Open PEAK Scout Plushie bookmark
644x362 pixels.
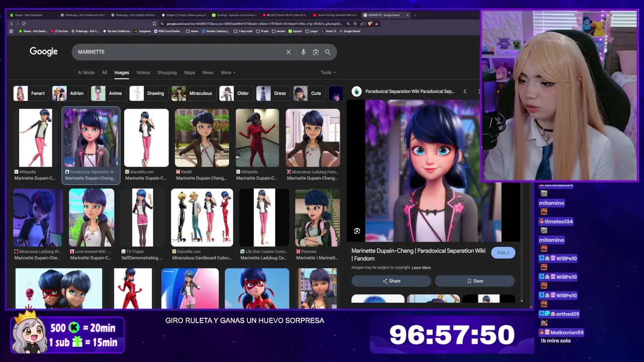pyautogui.click(x=168, y=31)
